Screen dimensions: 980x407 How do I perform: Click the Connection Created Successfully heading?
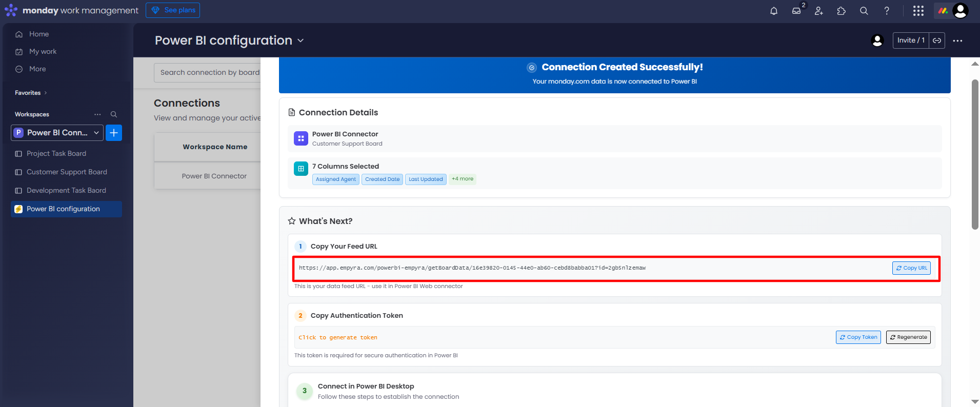point(622,67)
